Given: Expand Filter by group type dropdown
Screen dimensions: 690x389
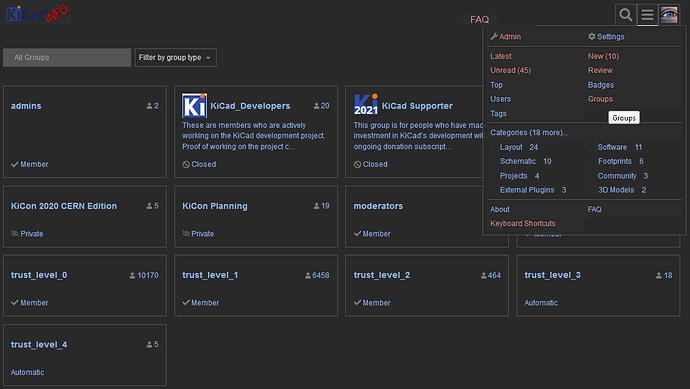Looking at the screenshot, I should [176, 58].
